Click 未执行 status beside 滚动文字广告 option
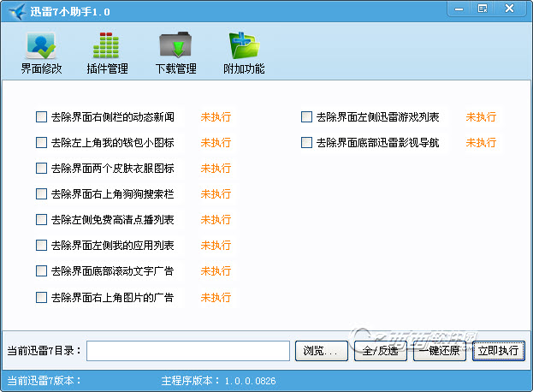This screenshot has height=392, width=533. (x=216, y=271)
